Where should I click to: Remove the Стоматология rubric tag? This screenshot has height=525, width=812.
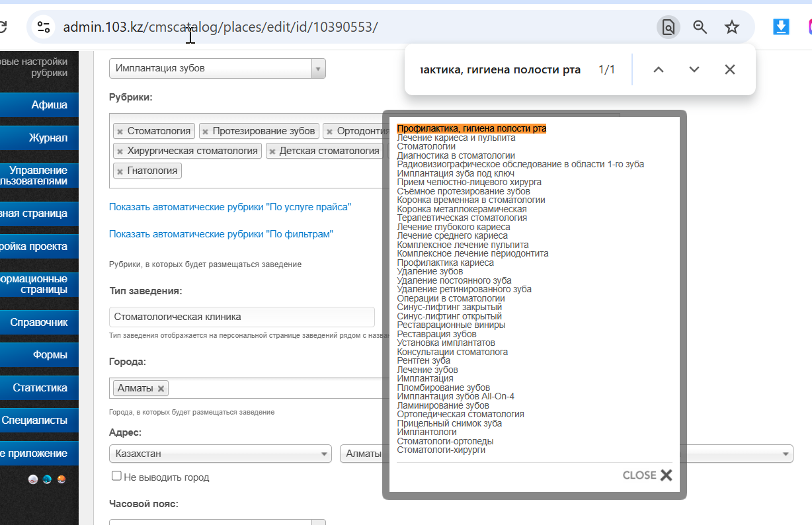coord(120,132)
